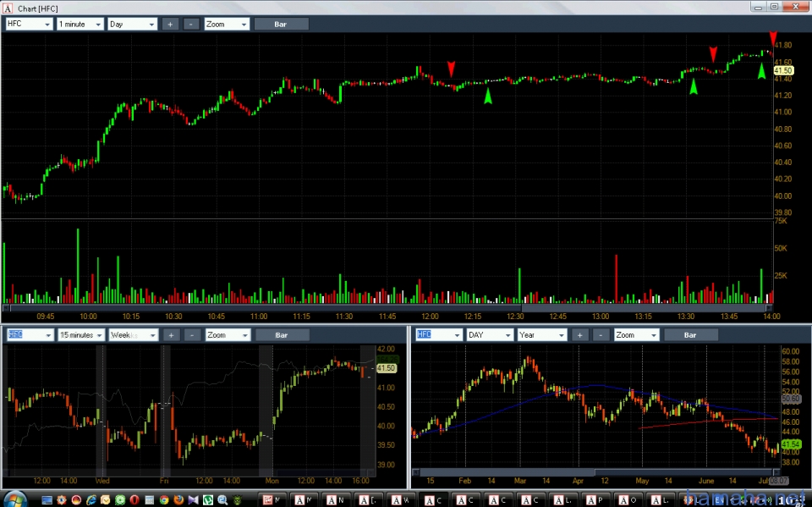Launch Opera from the quick launch
812x507 pixels.
(134, 499)
